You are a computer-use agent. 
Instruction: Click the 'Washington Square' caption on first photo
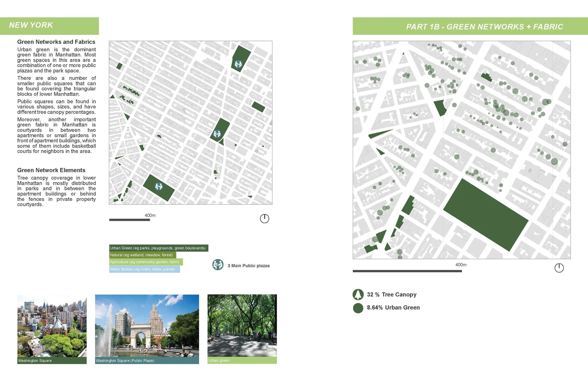[35, 361]
